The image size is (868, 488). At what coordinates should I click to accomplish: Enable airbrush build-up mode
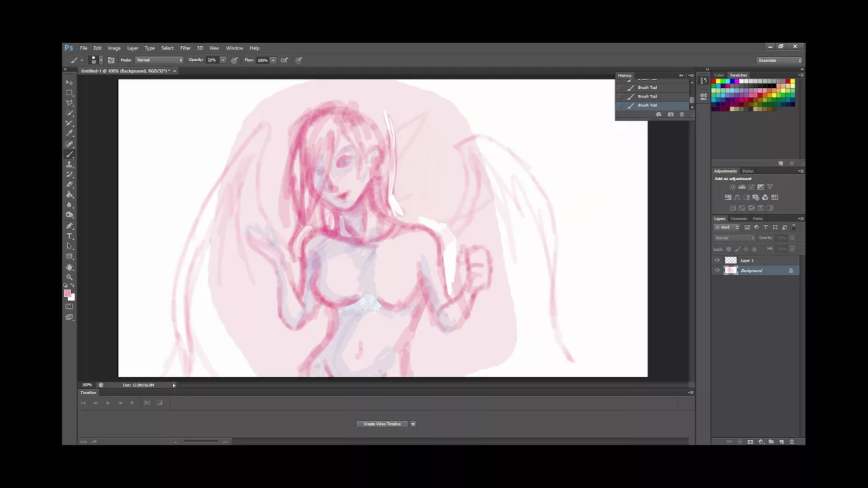(x=283, y=60)
